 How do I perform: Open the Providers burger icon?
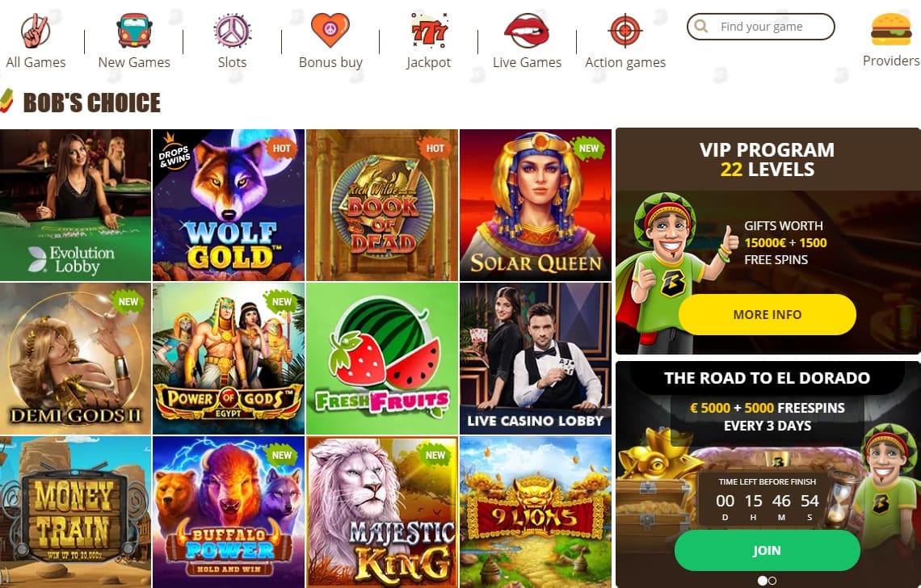click(891, 29)
